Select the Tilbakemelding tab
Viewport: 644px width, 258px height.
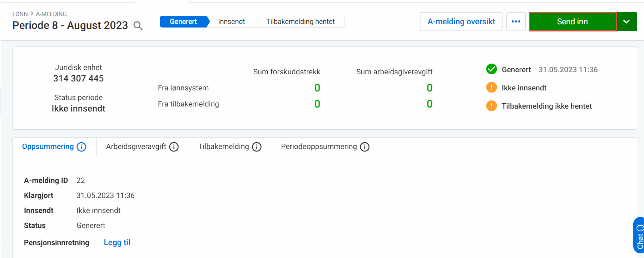point(223,147)
